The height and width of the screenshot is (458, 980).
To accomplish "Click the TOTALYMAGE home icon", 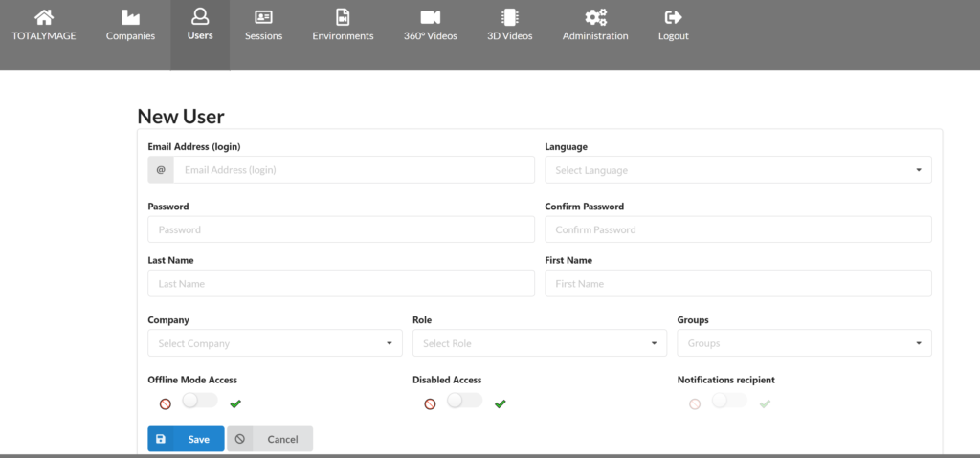I will click(x=44, y=17).
